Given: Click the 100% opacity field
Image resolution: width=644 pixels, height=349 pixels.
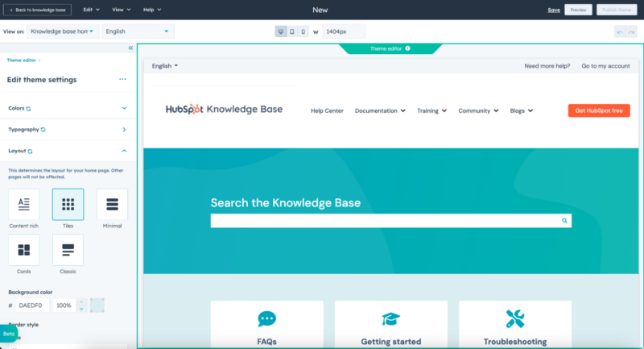Looking at the screenshot, I should 64,305.
